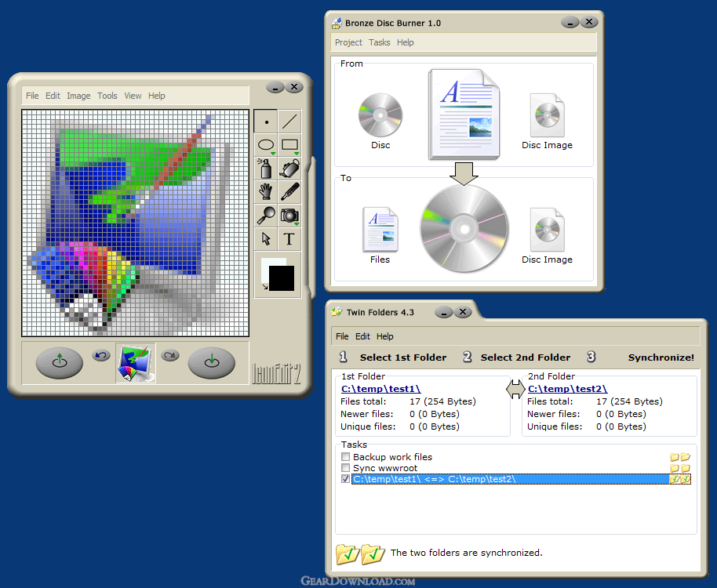Image resolution: width=717 pixels, height=588 pixels.
Task: Select the highlighted test1 <=> test2 task row
Action: [522, 479]
